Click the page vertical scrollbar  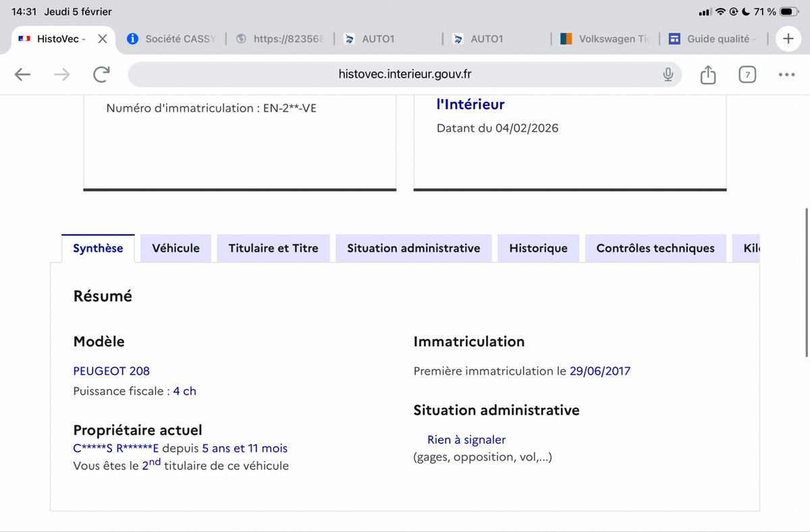tap(807, 282)
